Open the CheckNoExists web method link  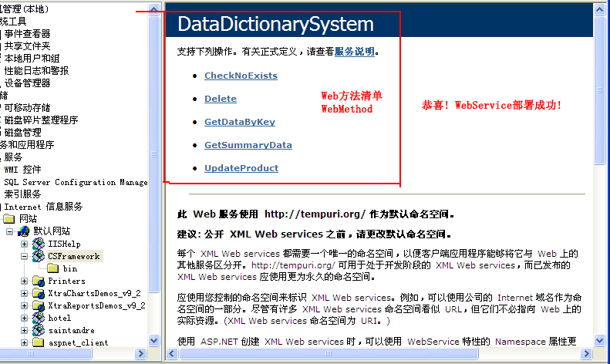click(241, 76)
